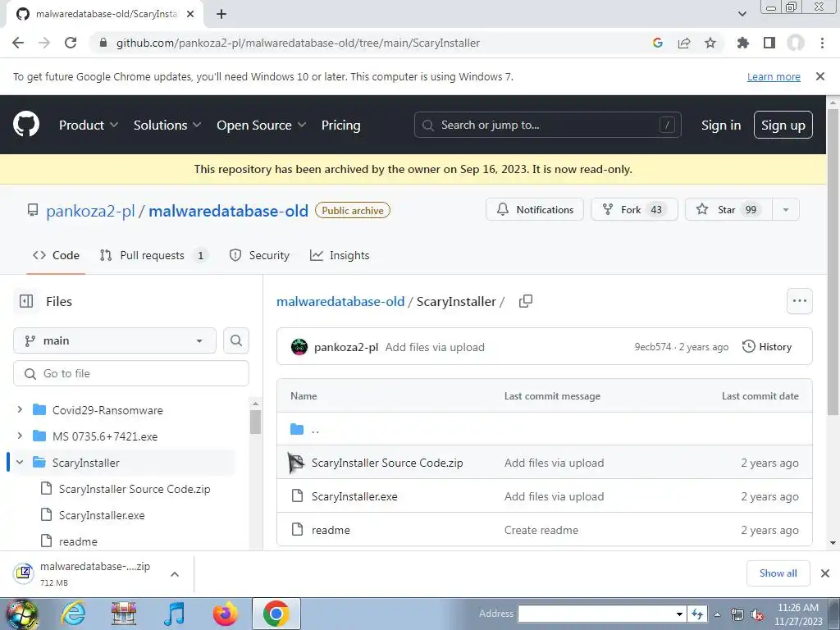This screenshot has width=840, height=630.
Task: Reload the page with refresh icon
Action: click(71, 43)
